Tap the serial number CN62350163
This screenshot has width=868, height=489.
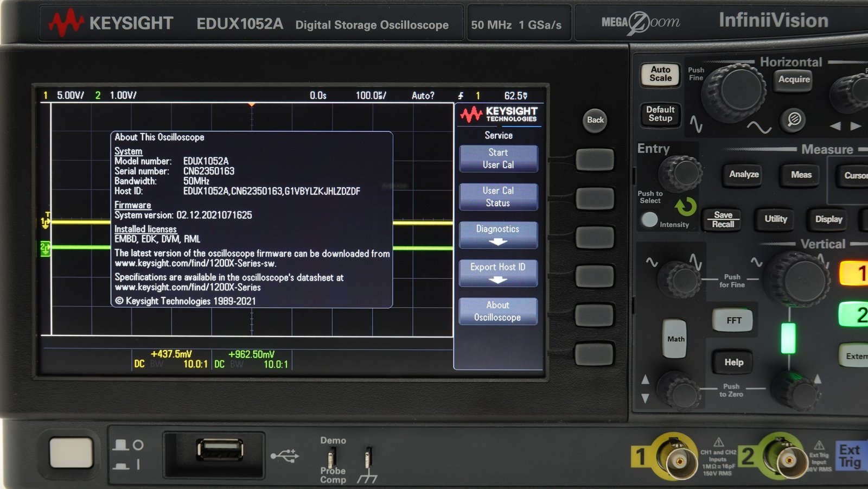coord(209,171)
